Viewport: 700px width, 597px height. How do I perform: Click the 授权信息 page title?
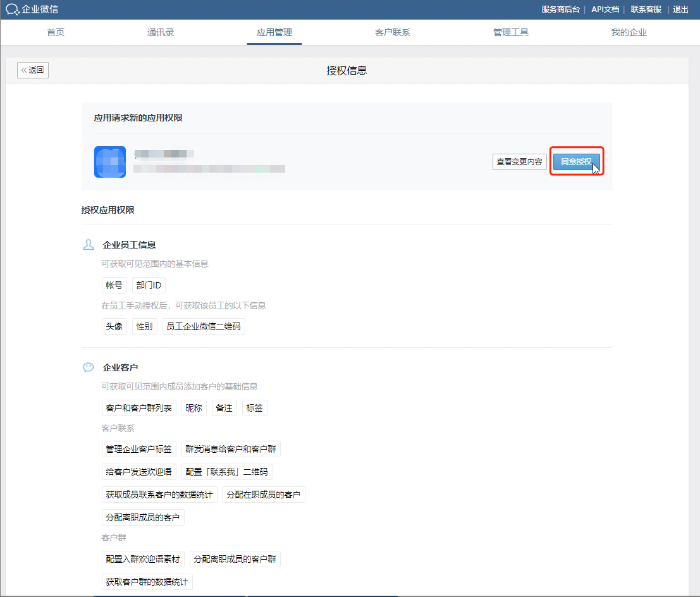[347, 71]
